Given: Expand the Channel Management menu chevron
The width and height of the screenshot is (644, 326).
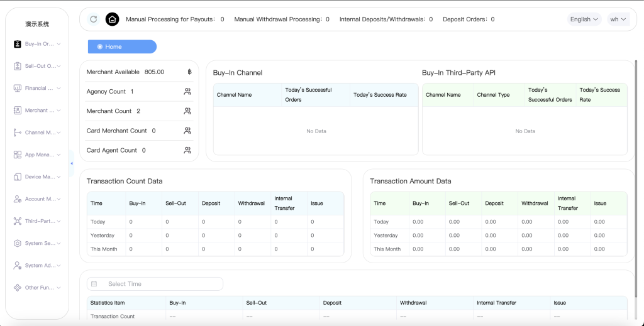Looking at the screenshot, I should 58,133.
